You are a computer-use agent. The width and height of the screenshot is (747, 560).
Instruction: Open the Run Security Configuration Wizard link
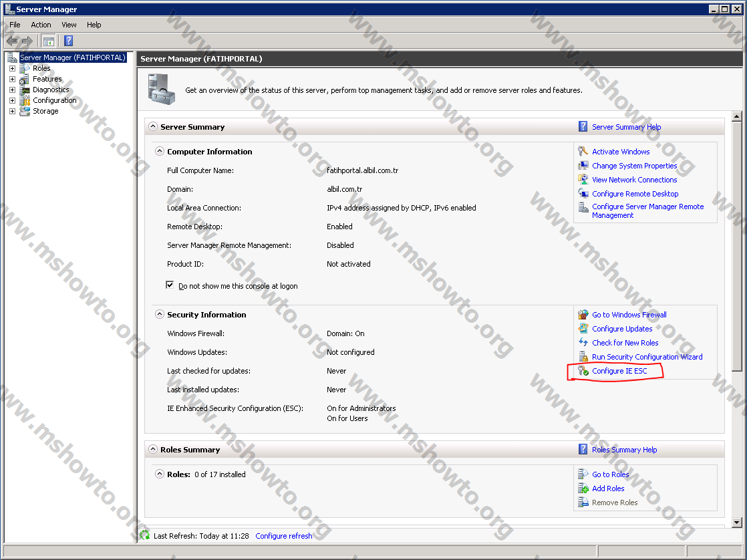[647, 357]
